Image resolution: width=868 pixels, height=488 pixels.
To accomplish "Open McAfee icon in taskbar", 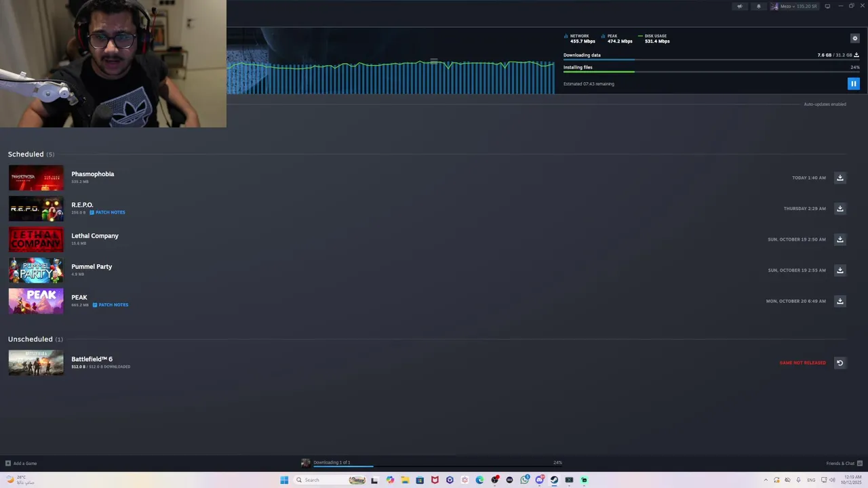I will click(435, 480).
